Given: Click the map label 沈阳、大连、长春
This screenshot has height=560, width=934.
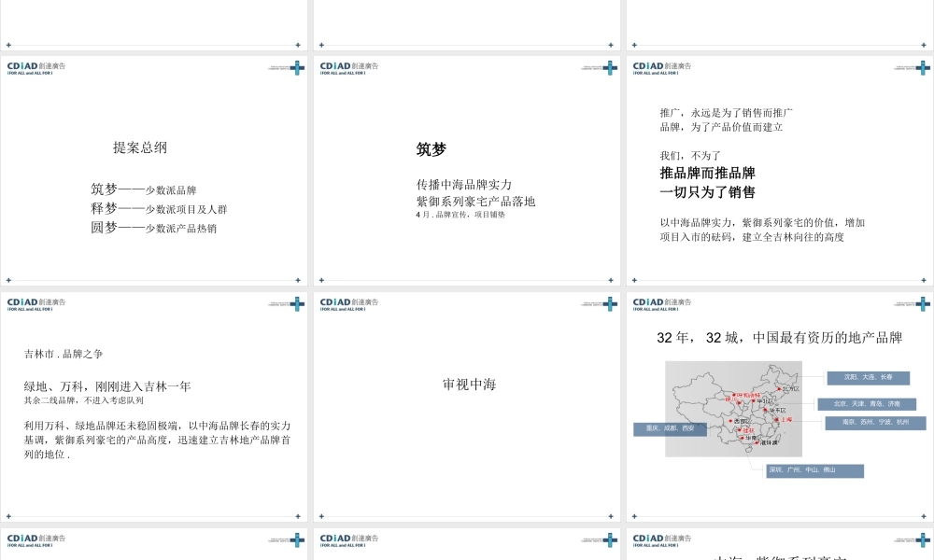Looking at the screenshot, I should pyautogui.click(x=868, y=377).
